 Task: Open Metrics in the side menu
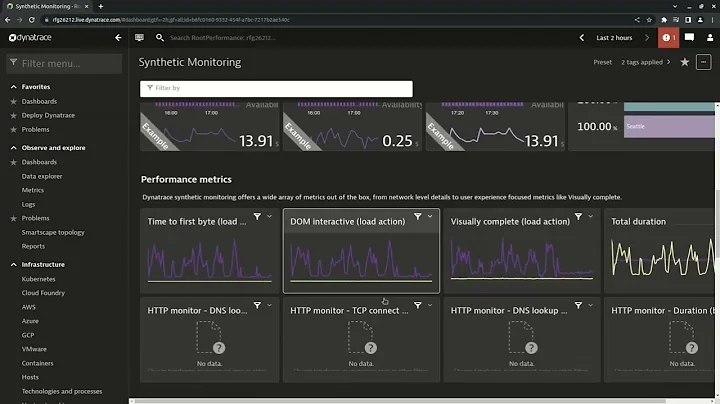point(33,190)
